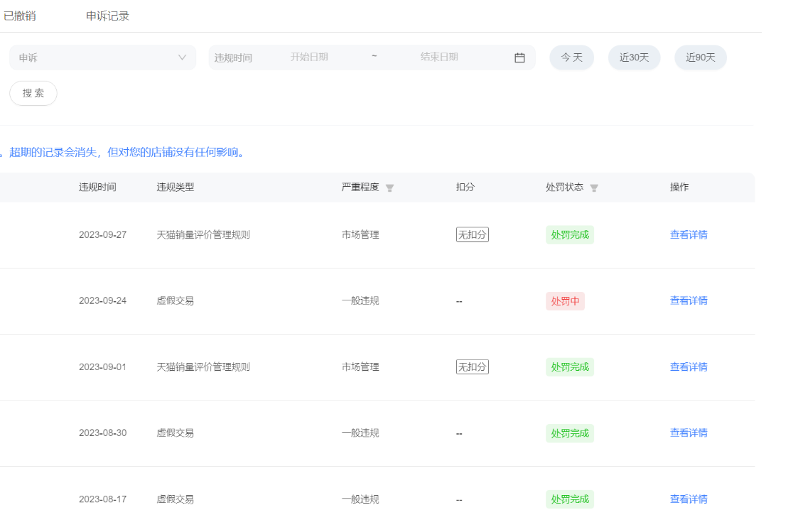Click the 处罚中 status tag

click(x=565, y=301)
